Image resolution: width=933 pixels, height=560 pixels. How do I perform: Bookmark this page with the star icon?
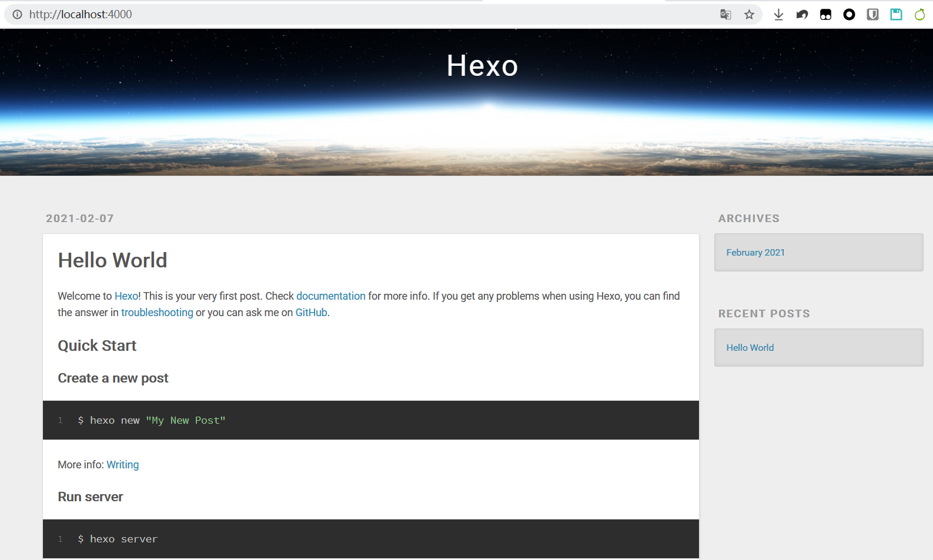749,15
